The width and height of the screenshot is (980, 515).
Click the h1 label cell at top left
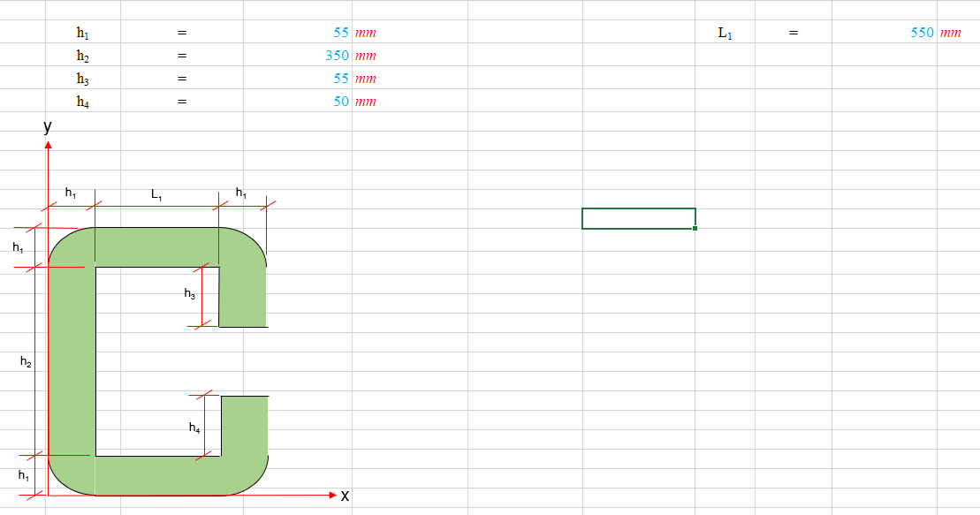[80, 33]
